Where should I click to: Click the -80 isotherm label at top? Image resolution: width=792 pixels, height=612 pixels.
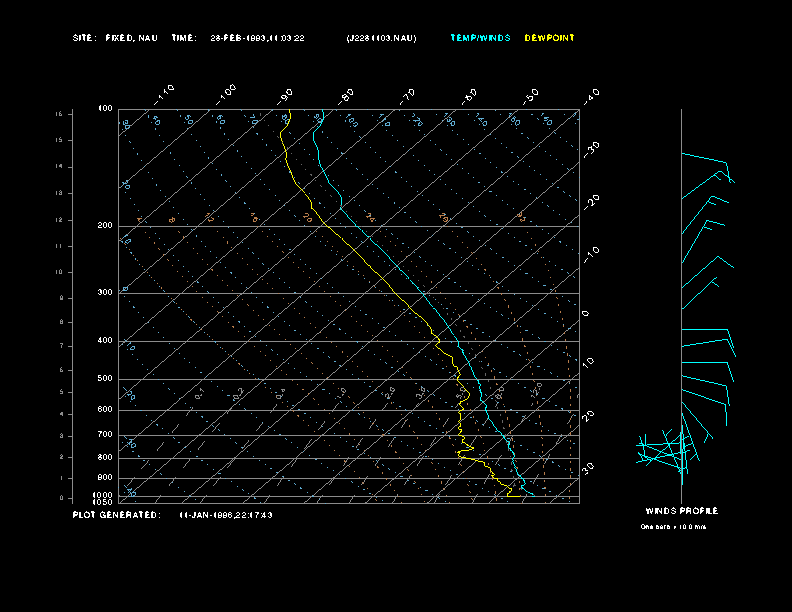[x=347, y=95]
